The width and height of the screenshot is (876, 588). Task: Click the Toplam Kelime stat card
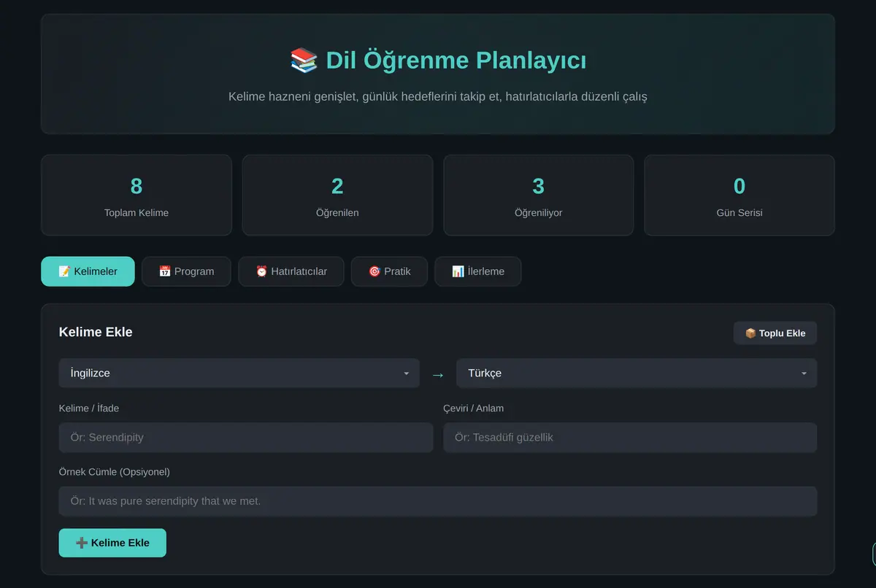coord(137,195)
